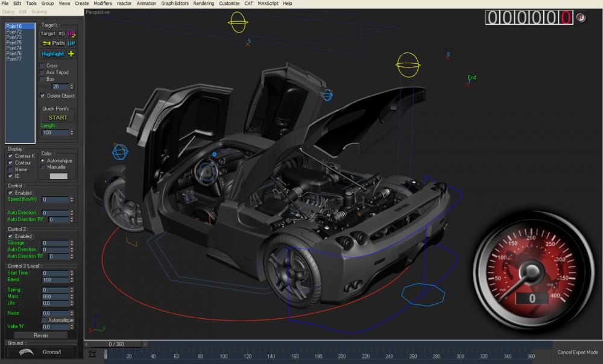
Task: Click the cyan UP button beside Path
Action: (71, 43)
